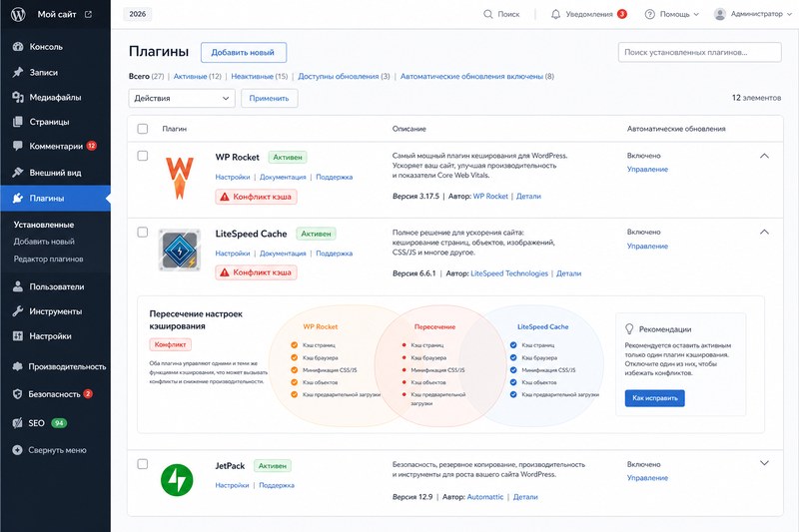Click the Пользователи user icon
The image size is (799, 532).
pos(18,286)
